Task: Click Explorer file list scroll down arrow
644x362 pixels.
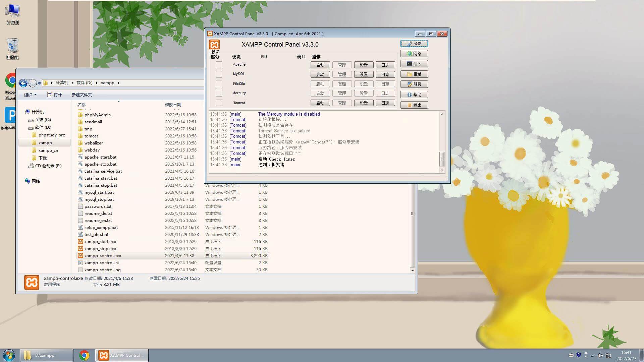Action: click(x=413, y=270)
